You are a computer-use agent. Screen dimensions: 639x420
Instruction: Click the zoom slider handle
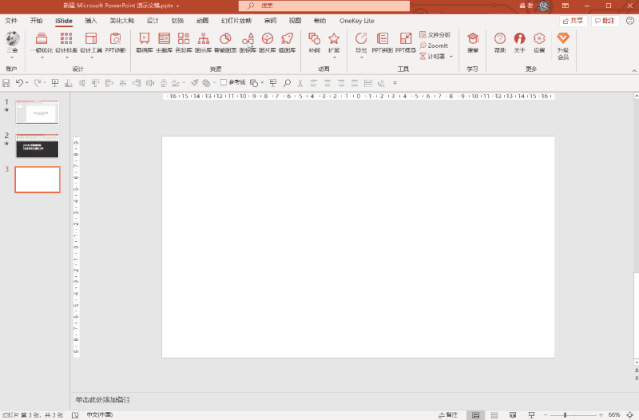click(x=565, y=415)
